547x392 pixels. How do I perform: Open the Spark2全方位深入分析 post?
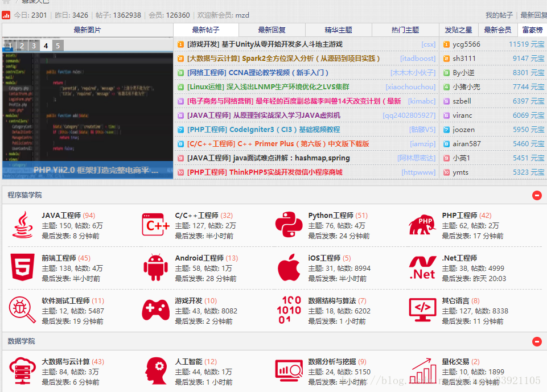283,59
